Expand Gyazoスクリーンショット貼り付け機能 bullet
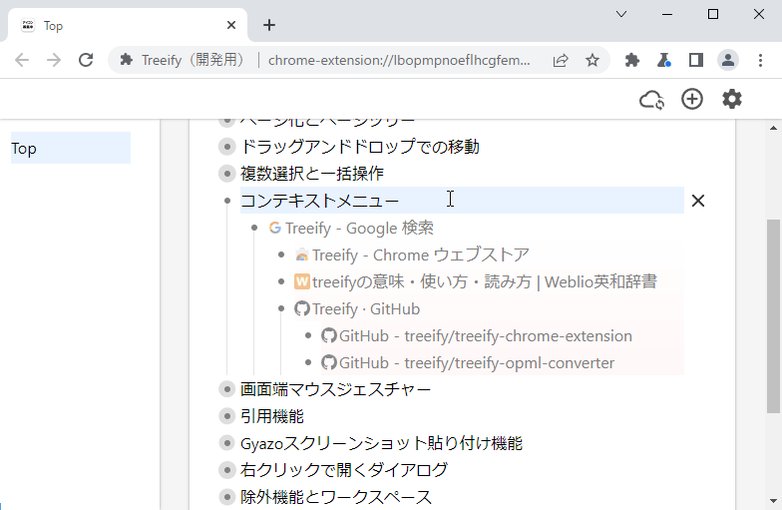The height and width of the screenshot is (510, 782). point(227,443)
